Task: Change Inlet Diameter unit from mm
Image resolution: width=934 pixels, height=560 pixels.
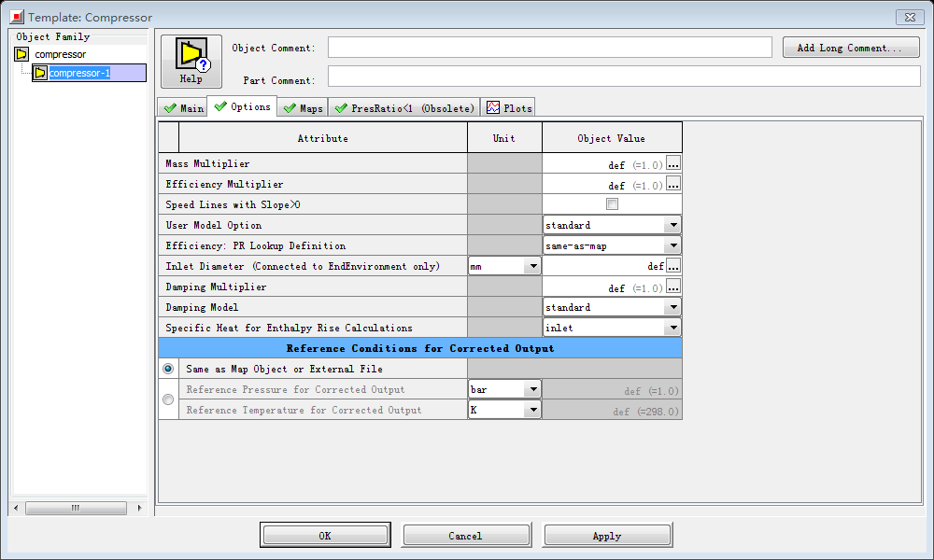Action: click(x=532, y=266)
